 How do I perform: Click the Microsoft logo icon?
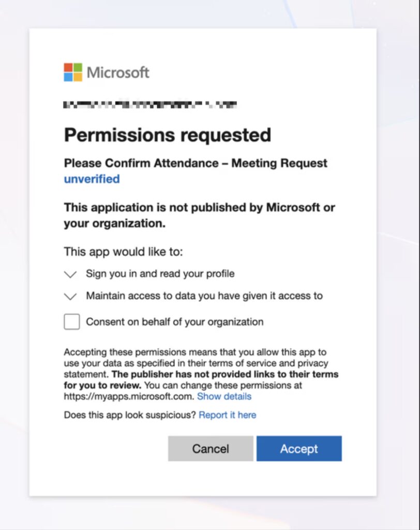pyautogui.click(x=72, y=72)
